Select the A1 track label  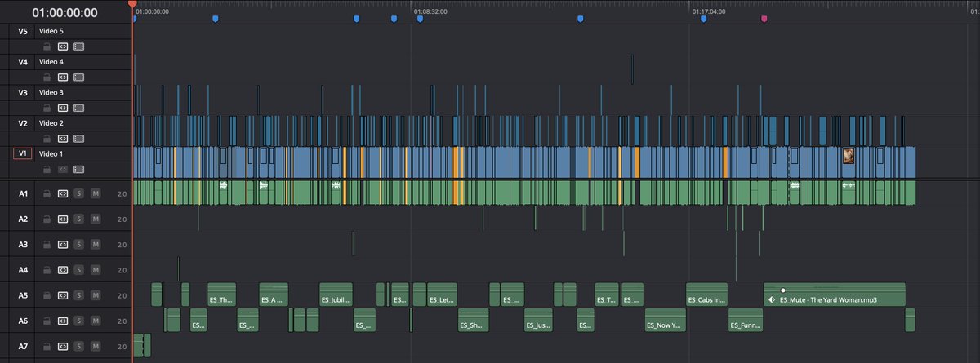23,194
